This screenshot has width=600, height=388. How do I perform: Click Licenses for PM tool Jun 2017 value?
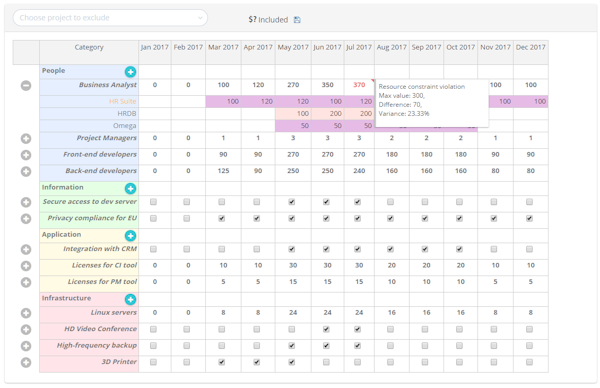pyautogui.click(x=328, y=282)
